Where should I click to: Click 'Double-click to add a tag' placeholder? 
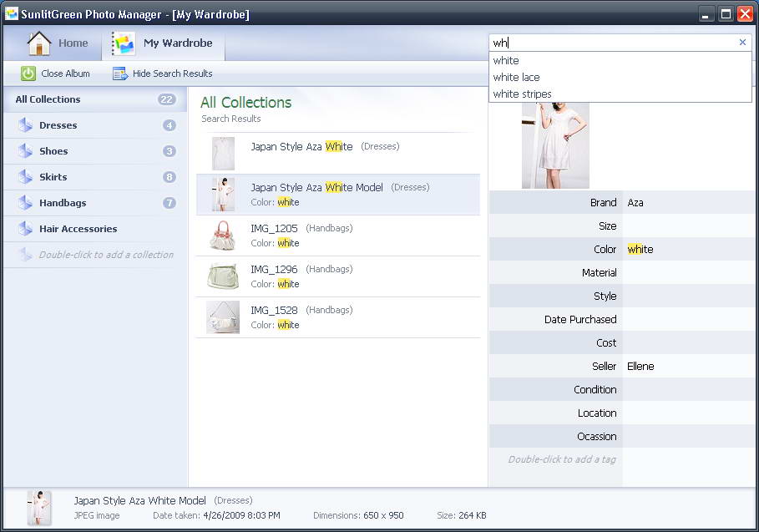click(x=562, y=459)
